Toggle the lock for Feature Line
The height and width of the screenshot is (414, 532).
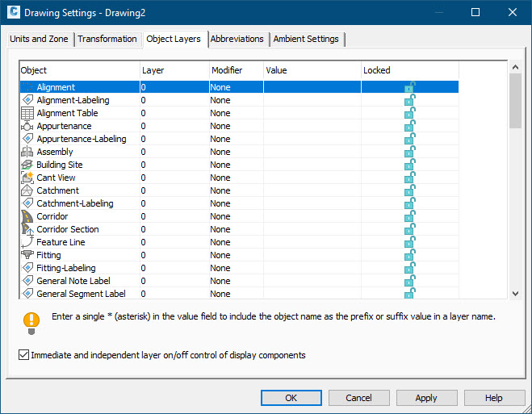(x=410, y=241)
